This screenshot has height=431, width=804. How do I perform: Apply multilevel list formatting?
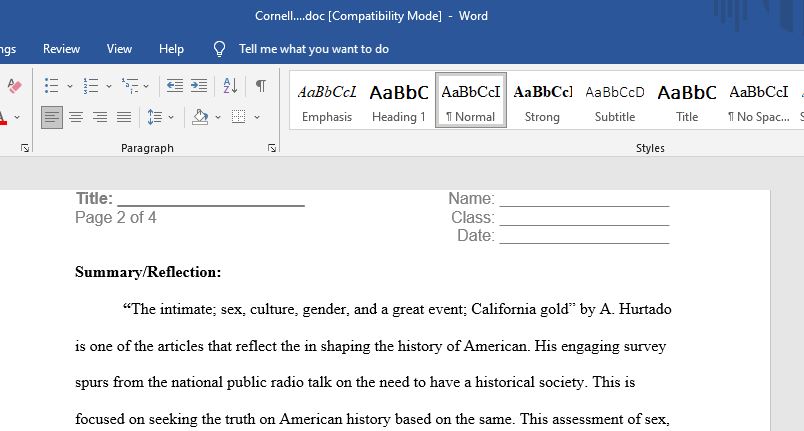[130, 86]
